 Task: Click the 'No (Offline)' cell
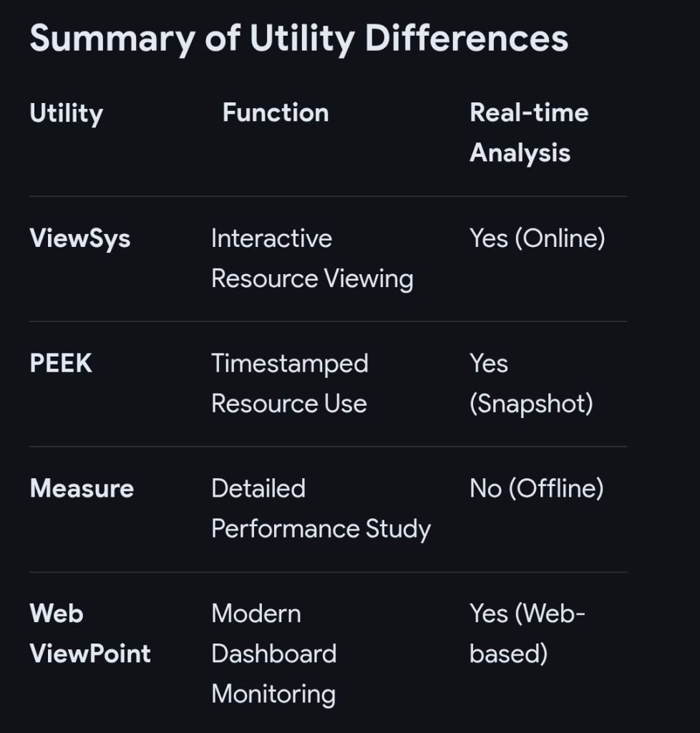coord(536,489)
